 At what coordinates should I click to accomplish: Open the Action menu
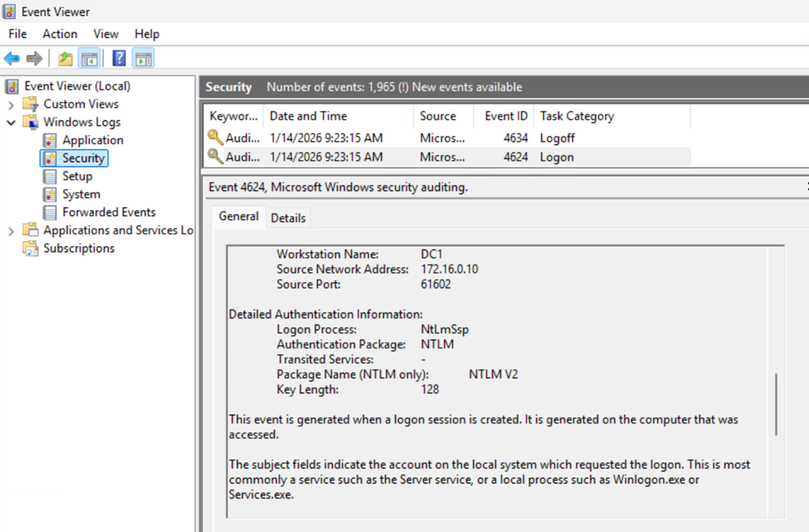pos(60,34)
